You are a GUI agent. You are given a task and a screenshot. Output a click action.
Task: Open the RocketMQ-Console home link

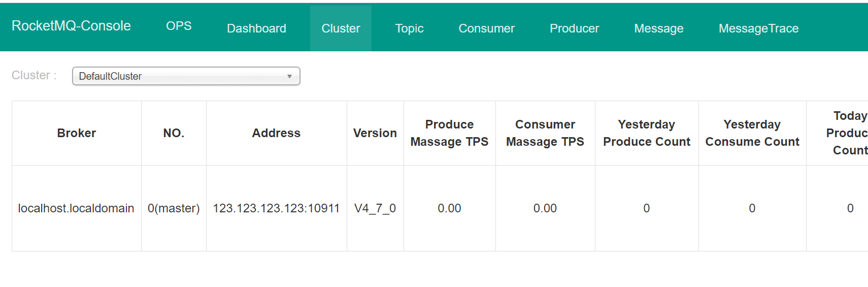71,26
